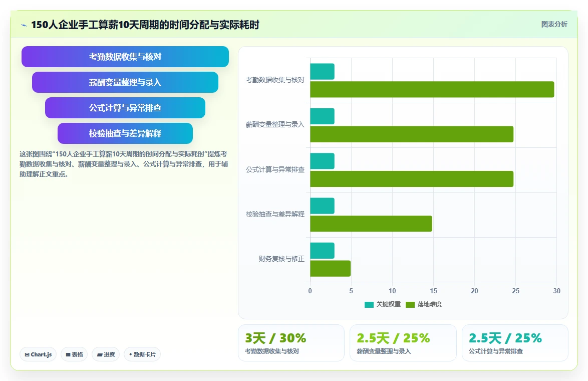Click the green bar for 财务复核与修正

pyautogui.click(x=331, y=268)
